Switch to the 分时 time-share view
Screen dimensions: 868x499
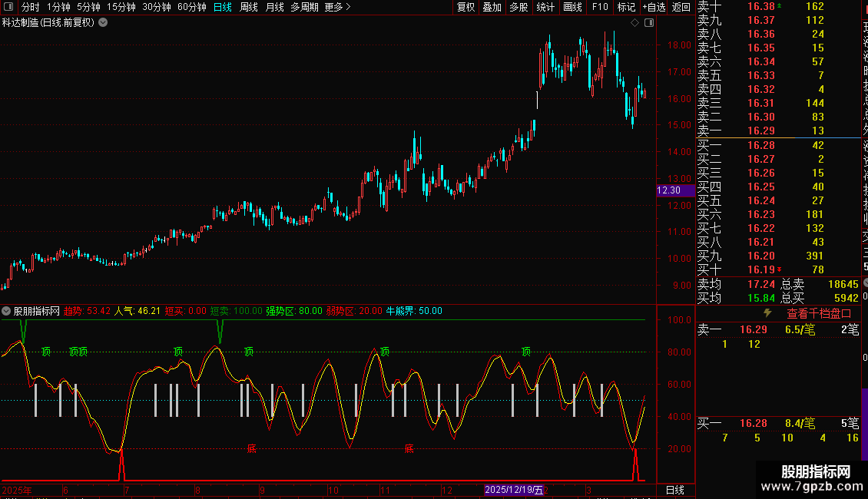coord(31,7)
